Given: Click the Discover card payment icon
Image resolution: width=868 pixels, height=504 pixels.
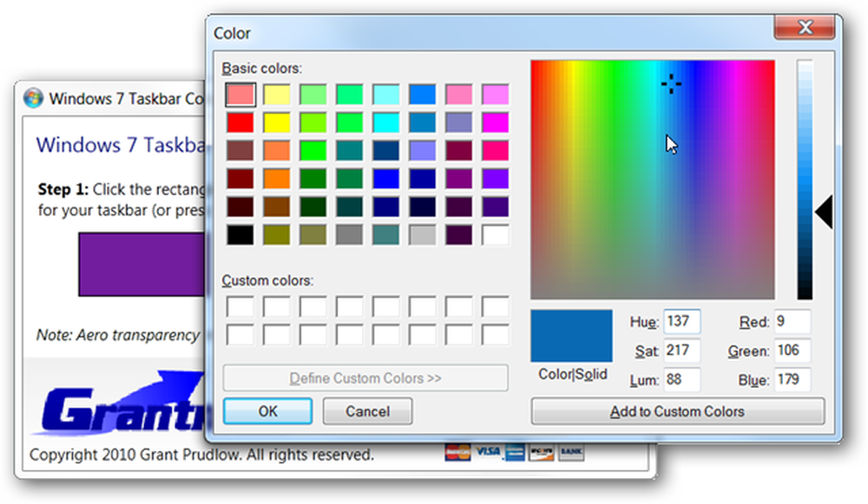Looking at the screenshot, I should (x=541, y=452).
